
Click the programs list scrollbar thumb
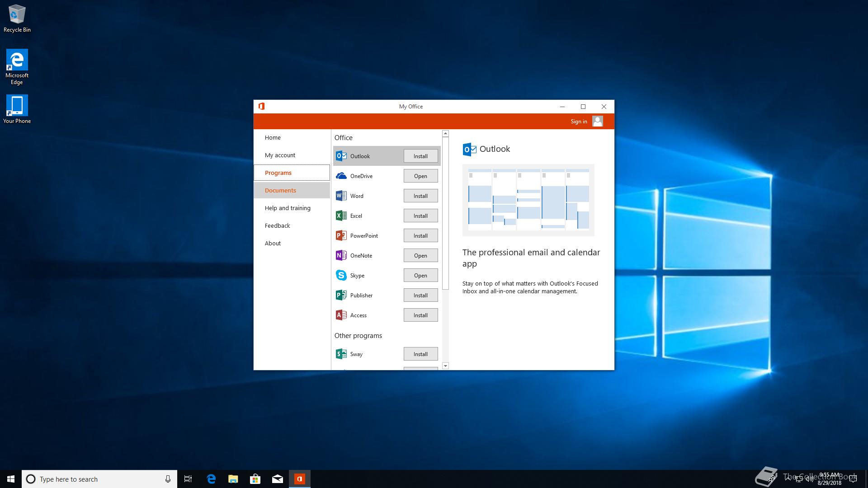pyautogui.click(x=445, y=213)
